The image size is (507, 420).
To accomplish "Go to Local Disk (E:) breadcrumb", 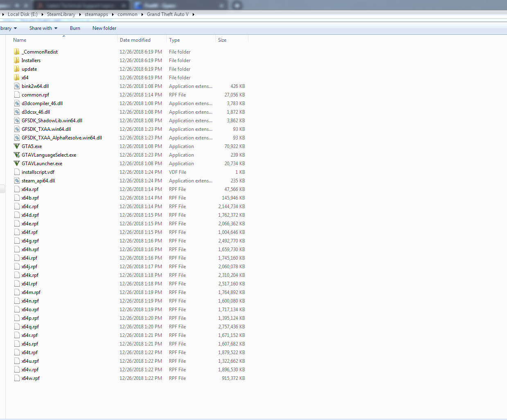I will click(23, 14).
